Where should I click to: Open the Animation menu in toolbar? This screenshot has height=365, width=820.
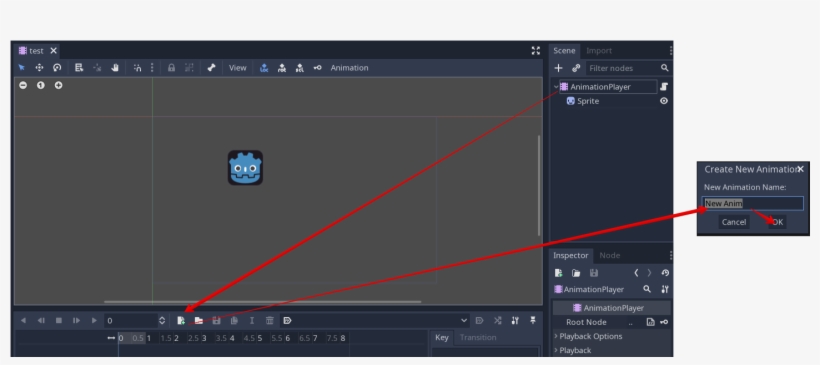pos(349,68)
